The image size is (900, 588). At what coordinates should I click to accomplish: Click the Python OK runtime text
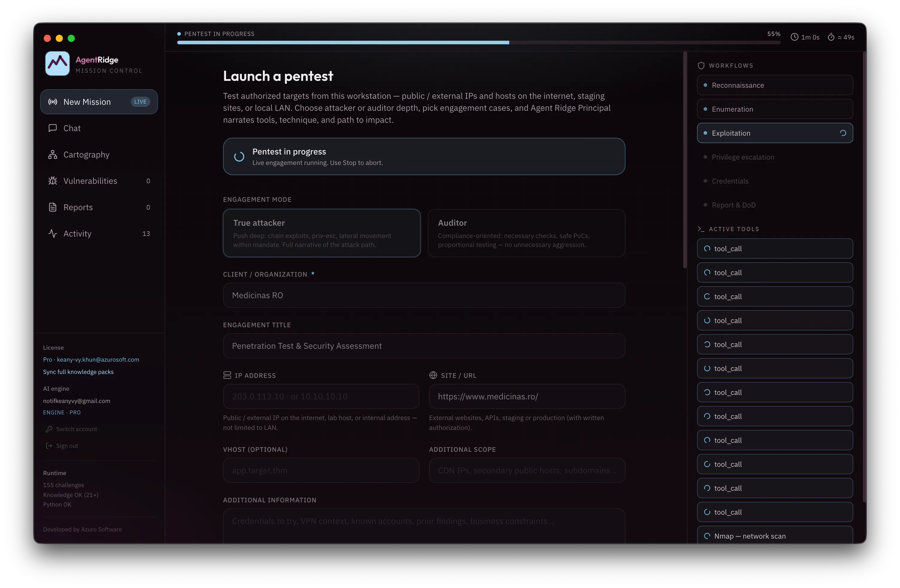(57, 504)
